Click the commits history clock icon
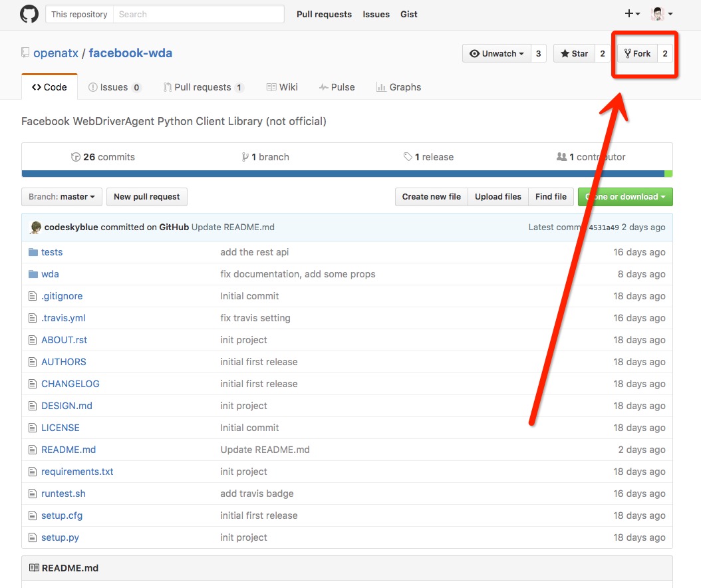This screenshot has height=588, width=701. click(x=76, y=157)
